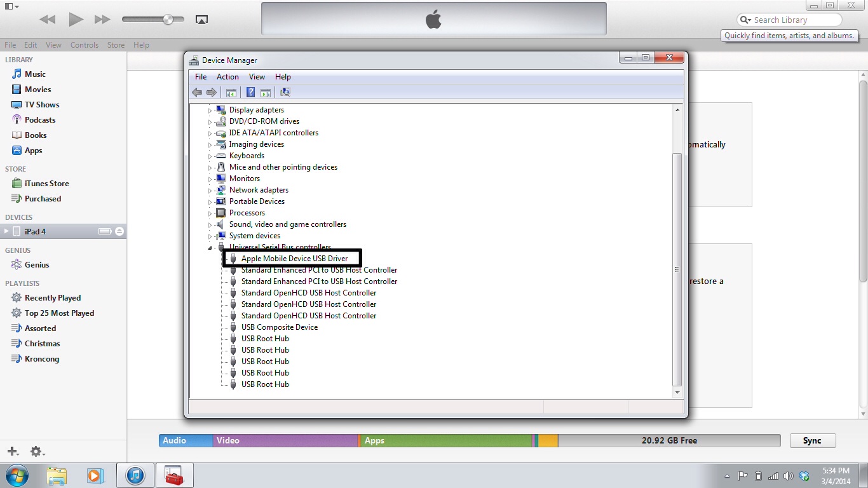The image size is (868, 488).
Task: Toggle the Show/Hide Console Tree toolbar icon
Action: [x=231, y=93]
